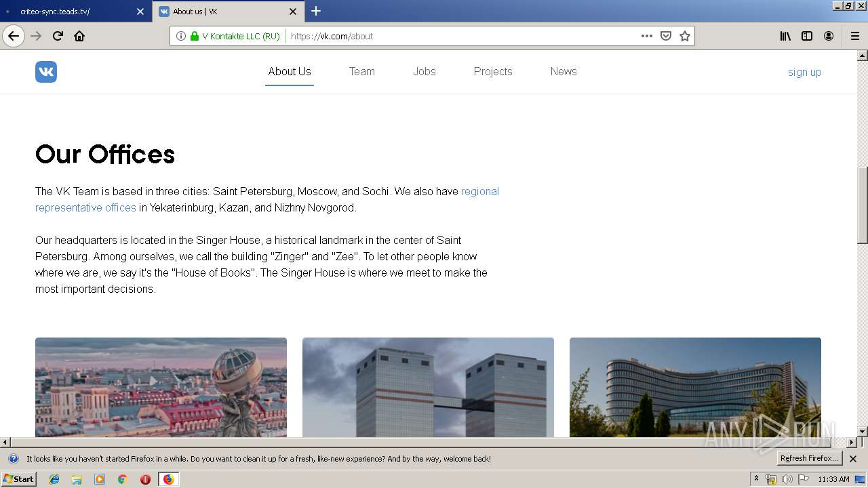Open the Library bookshelf icon

(x=785, y=36)
